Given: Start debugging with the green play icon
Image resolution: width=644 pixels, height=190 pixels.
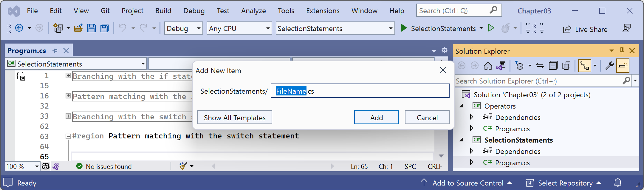Looking at the screenshot, I should click(x=404, y=28).
